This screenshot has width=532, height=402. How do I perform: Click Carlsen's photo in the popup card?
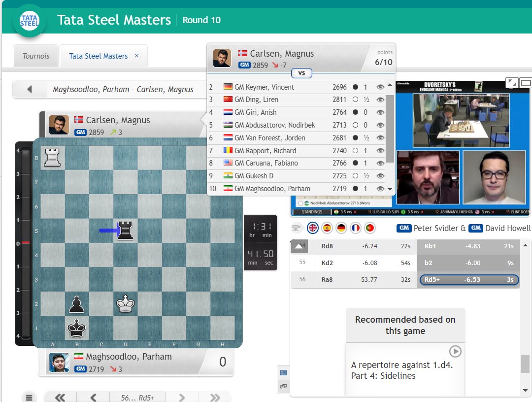point(222,58)
